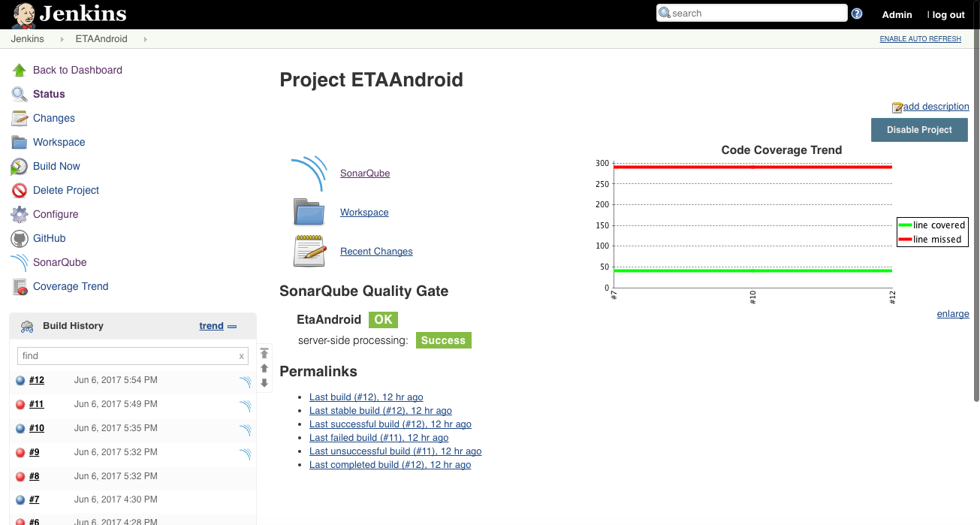
Task: Open the Changes menu item
Action: coord(54,118)
